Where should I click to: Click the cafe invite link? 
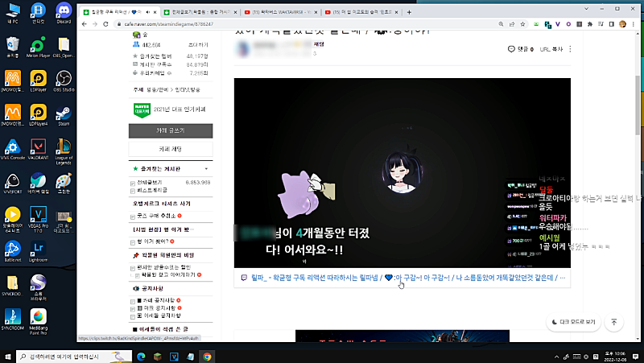[x=198, y=45]
